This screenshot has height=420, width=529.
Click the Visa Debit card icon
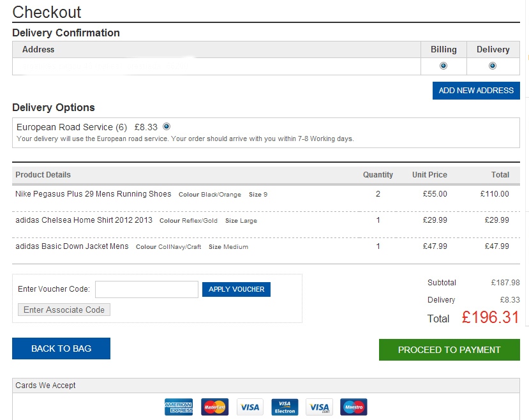click(319, 407)
